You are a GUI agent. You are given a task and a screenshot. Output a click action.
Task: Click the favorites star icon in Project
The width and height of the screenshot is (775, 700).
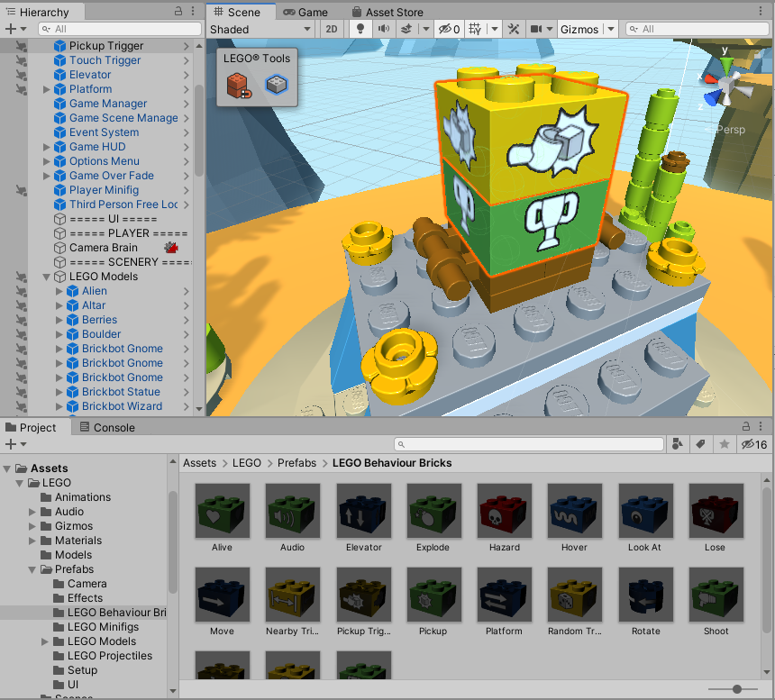tap(723, 444)
